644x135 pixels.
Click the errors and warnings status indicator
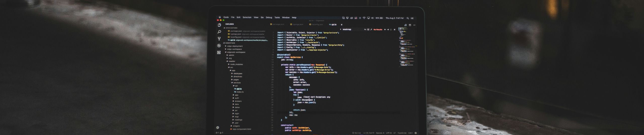click(x=219, y=133)
